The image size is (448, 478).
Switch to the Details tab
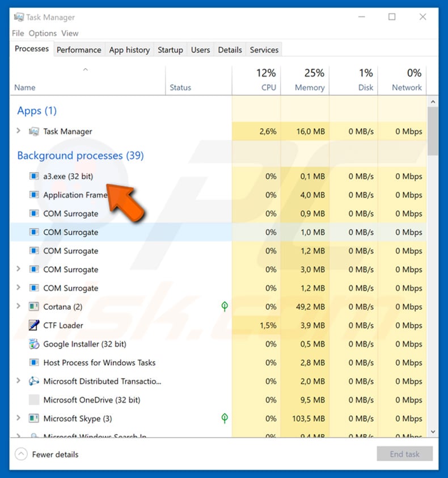(230, 50)
